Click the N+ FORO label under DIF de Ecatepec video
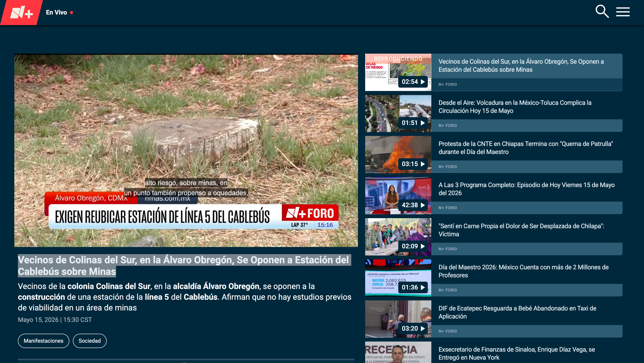 pyautogui.click(x=447, y=331)
